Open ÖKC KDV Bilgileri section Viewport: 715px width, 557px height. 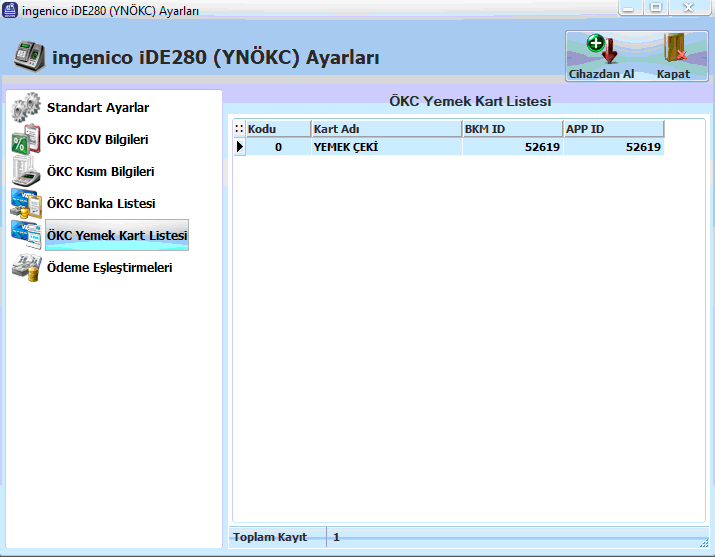click(98, 139)
